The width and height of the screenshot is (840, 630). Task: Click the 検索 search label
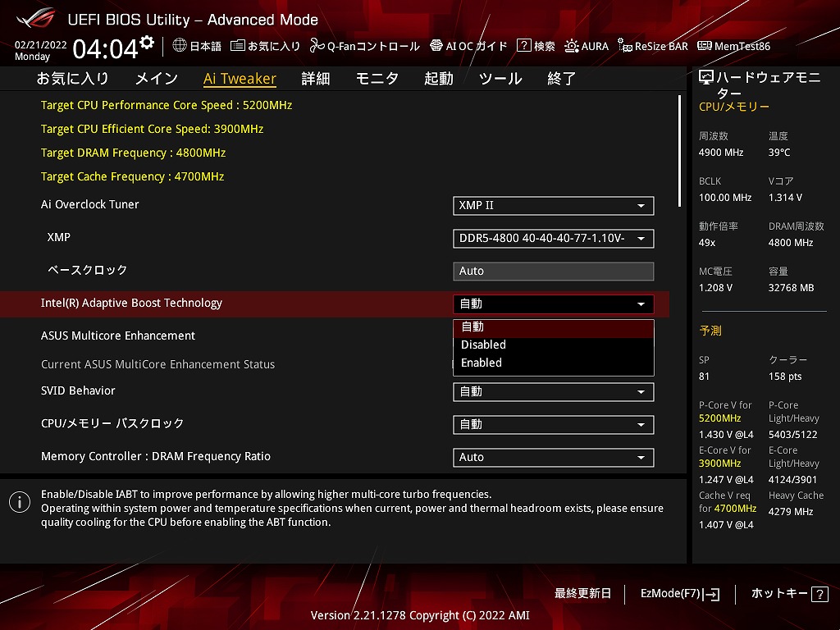pos(545,46)
